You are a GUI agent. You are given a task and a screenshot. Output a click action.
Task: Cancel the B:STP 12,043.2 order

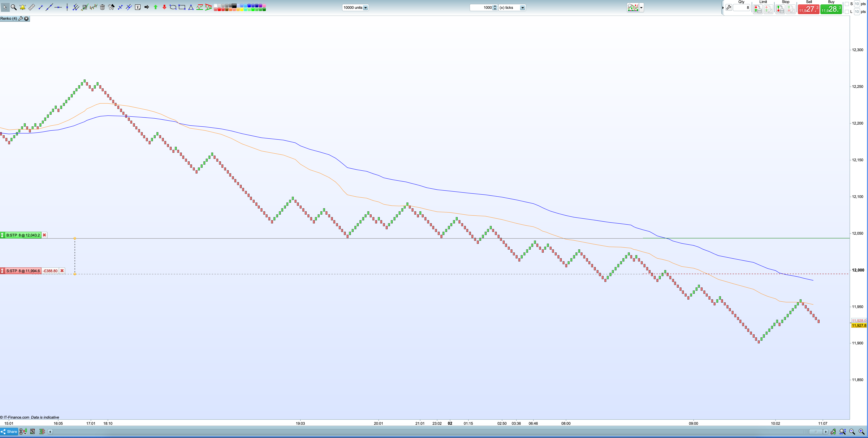44,235
